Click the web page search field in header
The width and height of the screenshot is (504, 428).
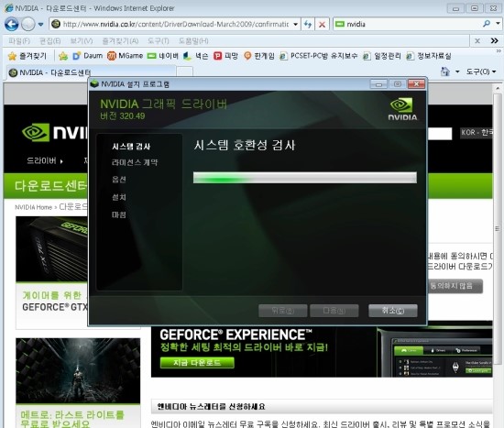click(x=440, y=133)
